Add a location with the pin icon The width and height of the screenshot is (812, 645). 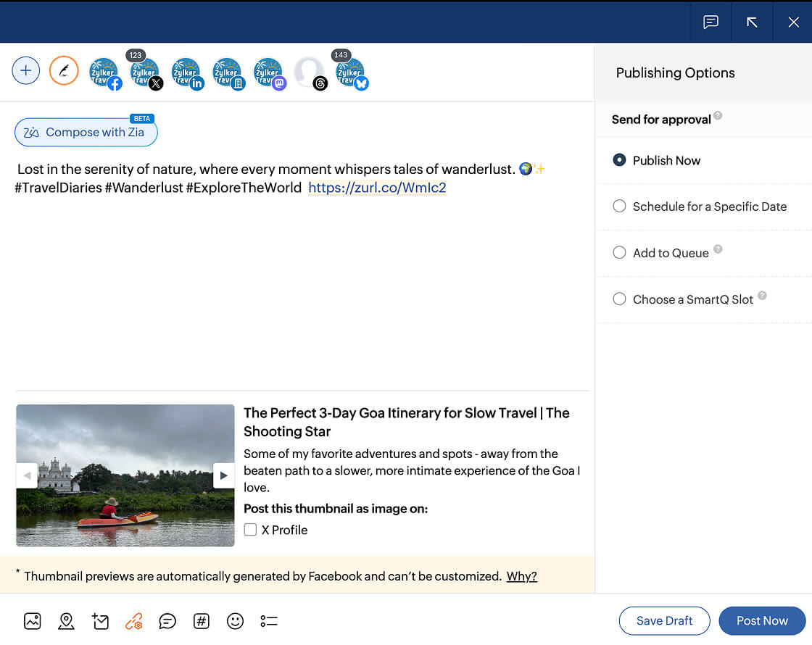pos(66,620)
